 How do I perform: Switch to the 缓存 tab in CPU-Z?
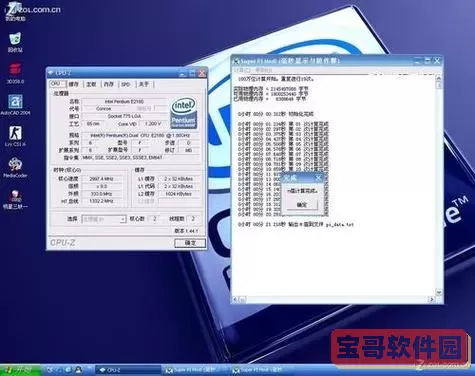(x=73, y=84)
